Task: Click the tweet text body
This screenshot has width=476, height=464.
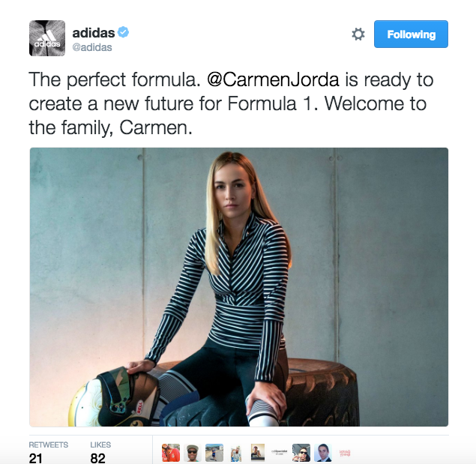Action: click(x=231, y=103)
